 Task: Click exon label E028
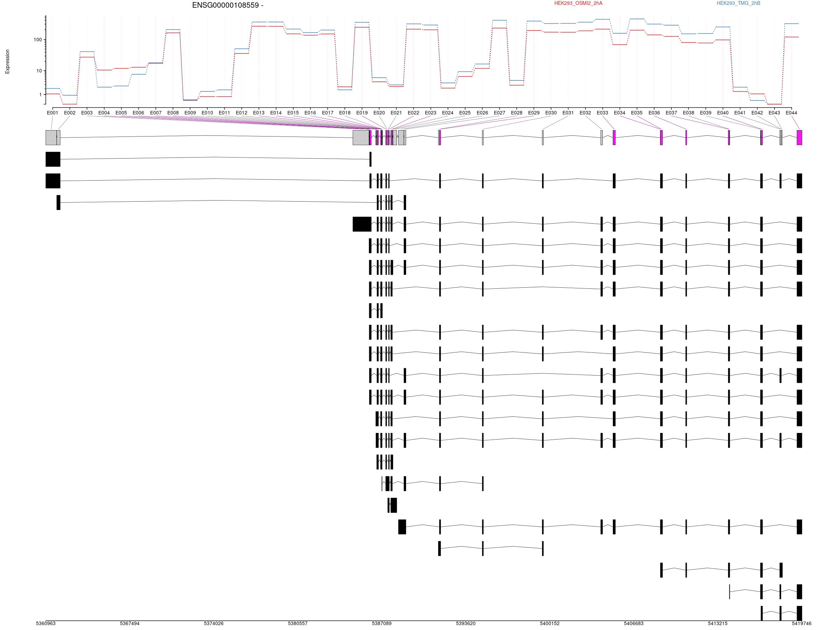click(517, 113)
